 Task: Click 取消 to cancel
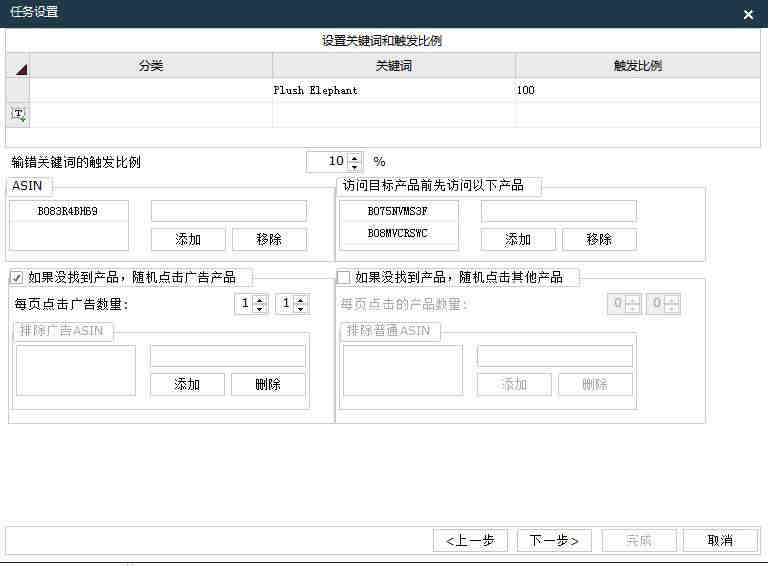click(x=720, y=541)
